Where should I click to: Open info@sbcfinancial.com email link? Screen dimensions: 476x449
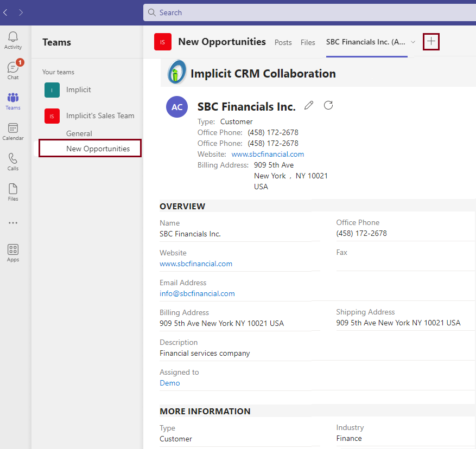(x=197, y=293)
